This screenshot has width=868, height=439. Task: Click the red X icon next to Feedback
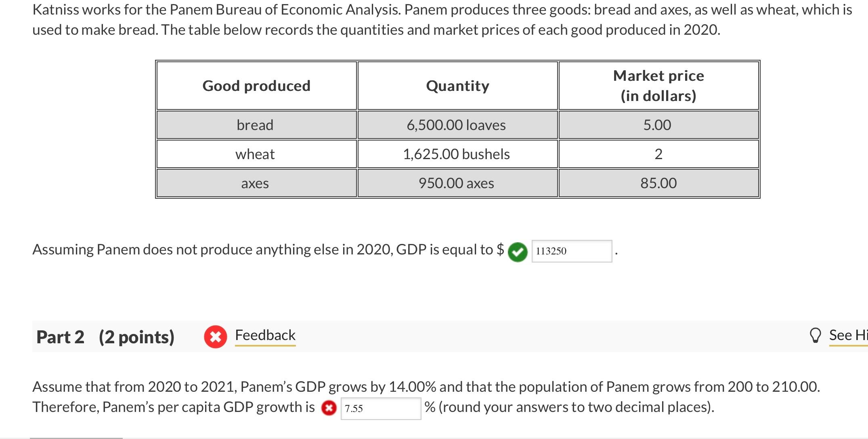pos(216,336)
